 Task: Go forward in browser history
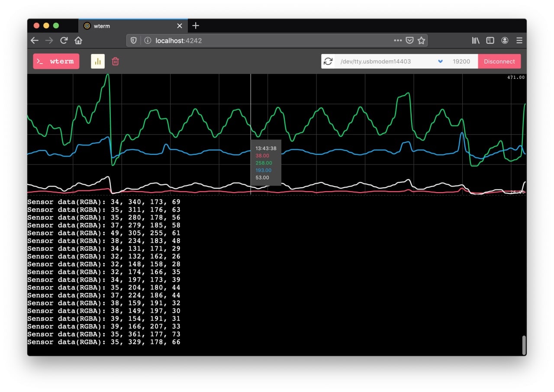click(x=49, y=40)
